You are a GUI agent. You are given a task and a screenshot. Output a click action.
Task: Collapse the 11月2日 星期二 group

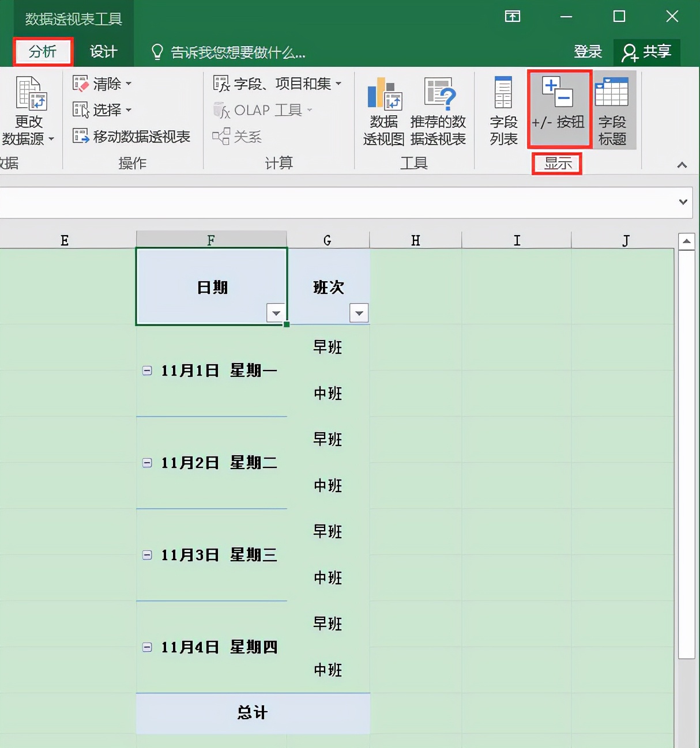point(147,463)
